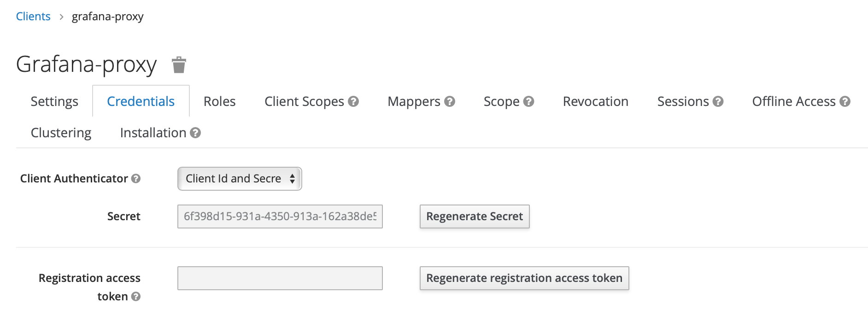The image size is (868, 316).
Task: Click help icon beside Installation tab
Action: click(195, 133)
